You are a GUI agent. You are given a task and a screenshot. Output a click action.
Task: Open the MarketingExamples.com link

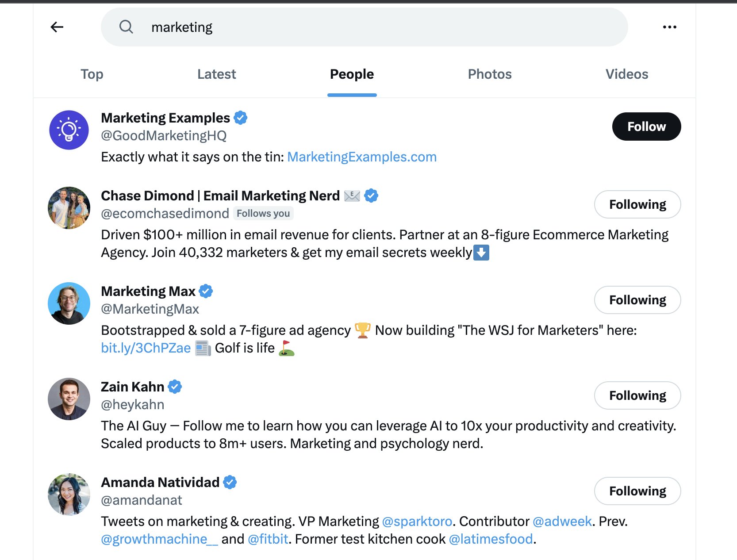[362, 157]
